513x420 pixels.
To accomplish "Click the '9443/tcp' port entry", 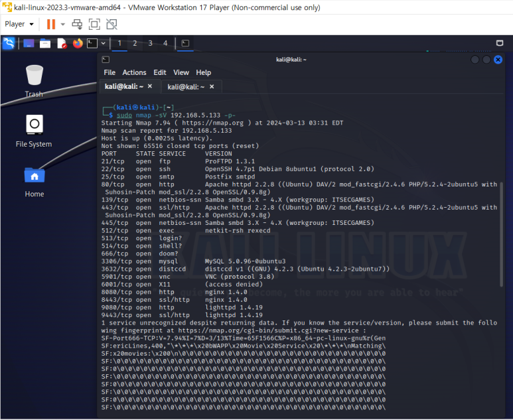I will (117, 315).
